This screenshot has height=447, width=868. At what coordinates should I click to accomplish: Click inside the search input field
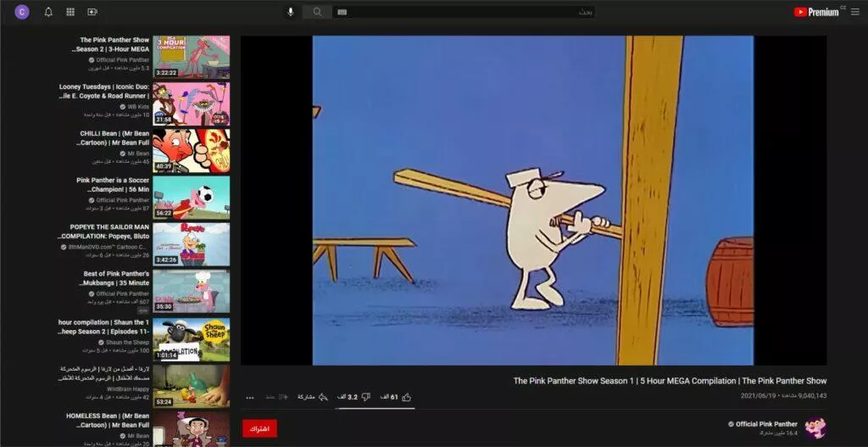(x=464, y=12)
